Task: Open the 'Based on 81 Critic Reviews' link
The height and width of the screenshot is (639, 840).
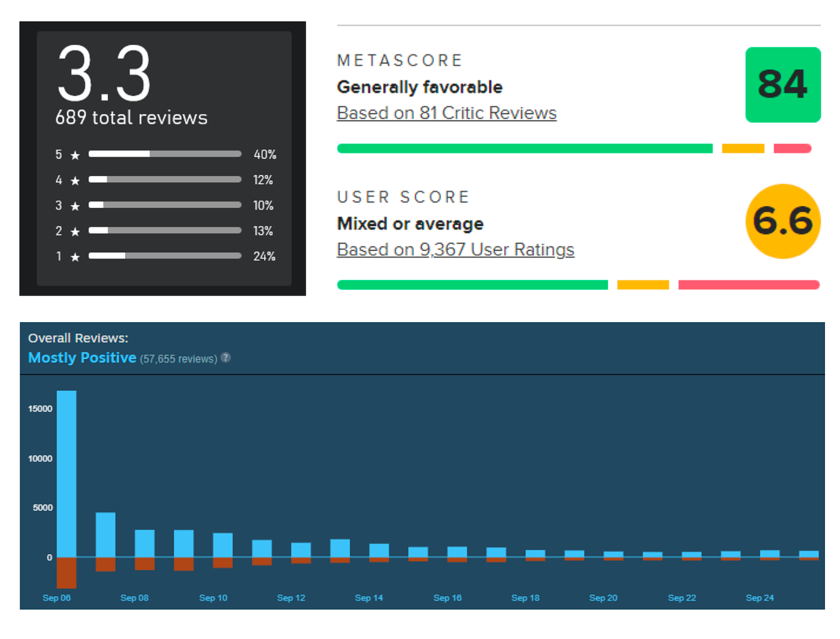Action: coord(447,113)
